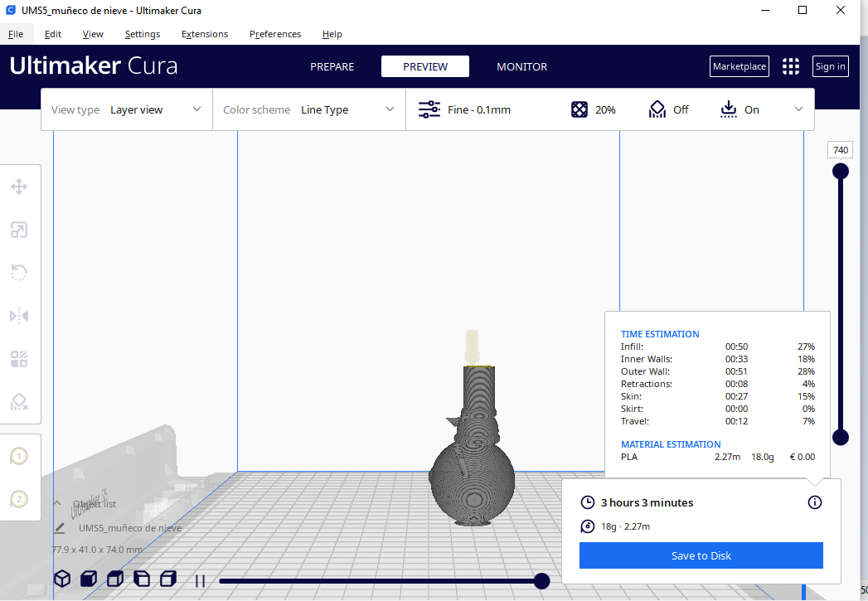
Task: Select the Scale tool in left toolbar
Action: pyautogui.click(x=19, y=230)
